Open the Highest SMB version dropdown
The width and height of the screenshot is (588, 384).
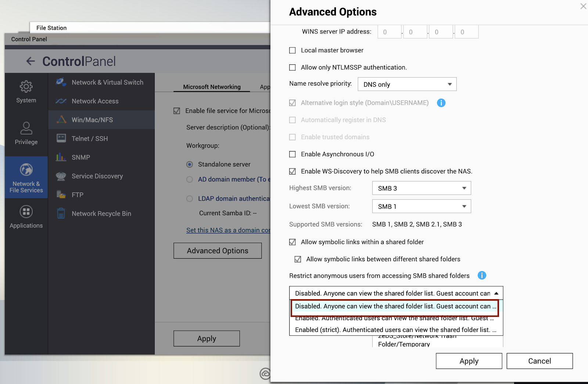point(421,188)
